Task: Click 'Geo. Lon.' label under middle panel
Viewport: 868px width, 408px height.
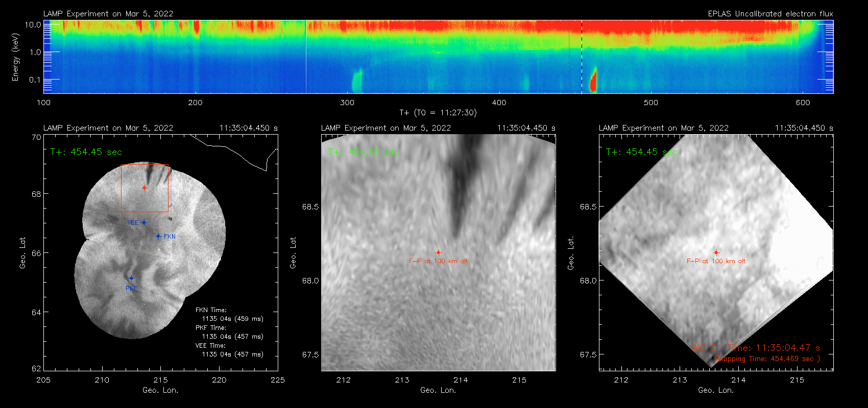Action: point(438,390)
